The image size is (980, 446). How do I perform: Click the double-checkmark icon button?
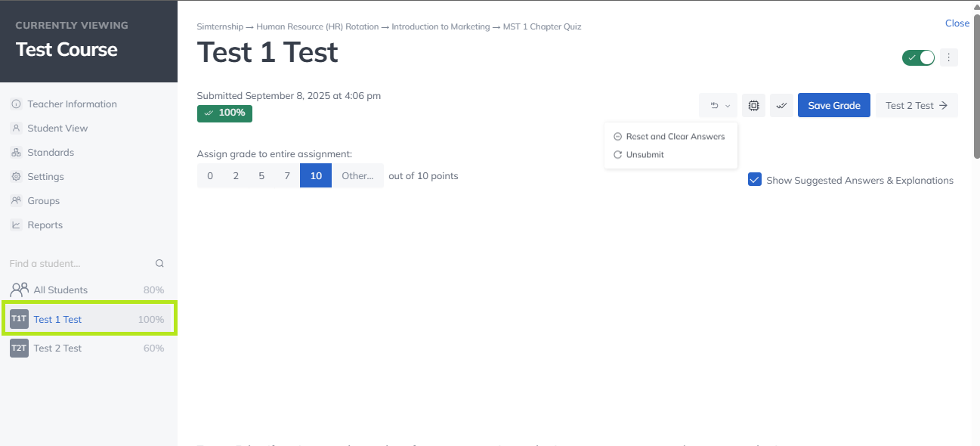click(x=782, y=106)
